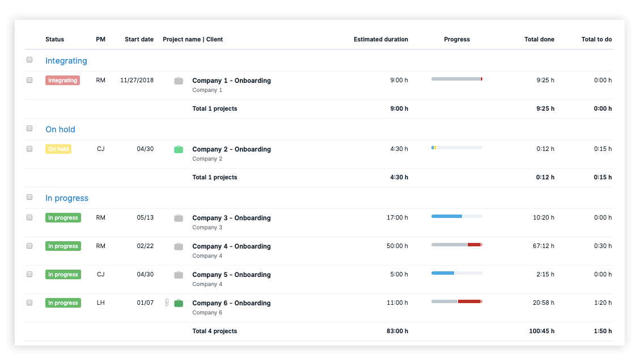Click total to do value 1:20 h

coord(603,303)
